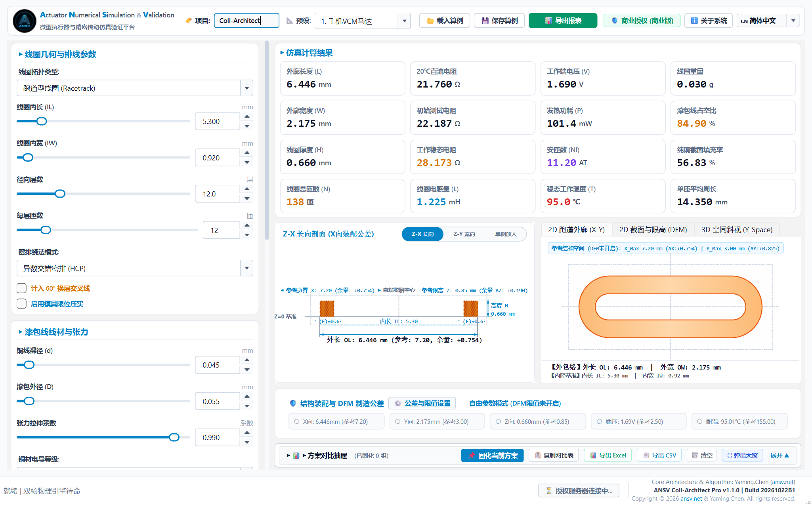This screenshot has height=505, width=812.
Task: Click the 线圈内长 (IL) slider handle
Action: (x=42, y=121)
